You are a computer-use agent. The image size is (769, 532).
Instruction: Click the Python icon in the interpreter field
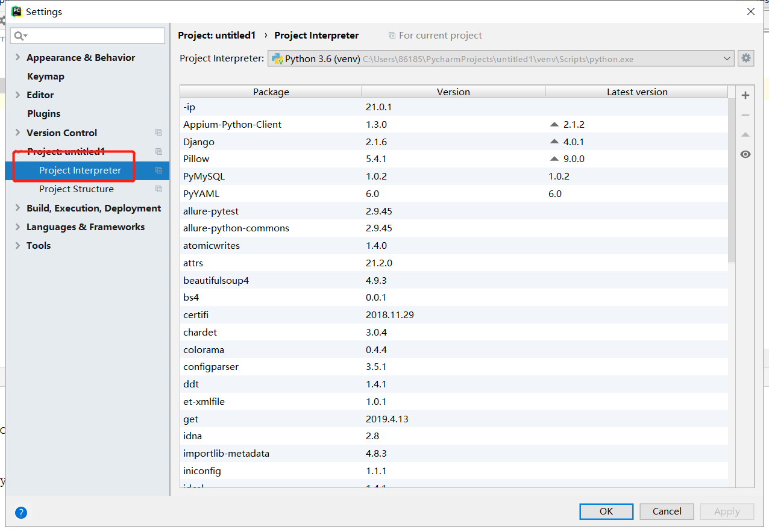tap(277, 58)
